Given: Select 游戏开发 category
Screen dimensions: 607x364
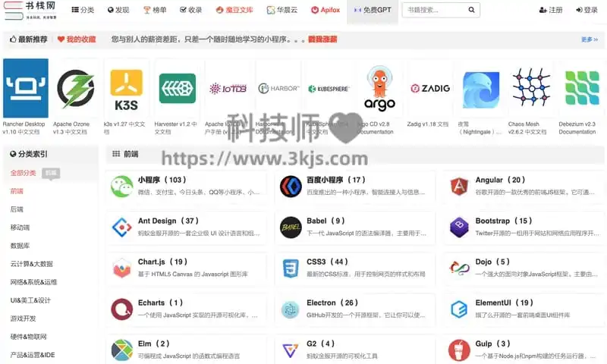Looking at the screenshot, I should [x=23, y=318].
